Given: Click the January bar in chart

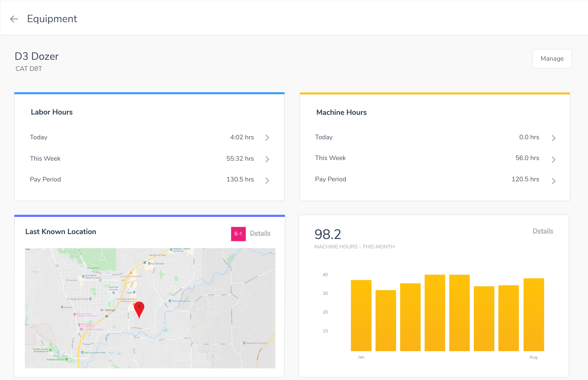Looking at the screenshot, I should click(x=361, y=315).
